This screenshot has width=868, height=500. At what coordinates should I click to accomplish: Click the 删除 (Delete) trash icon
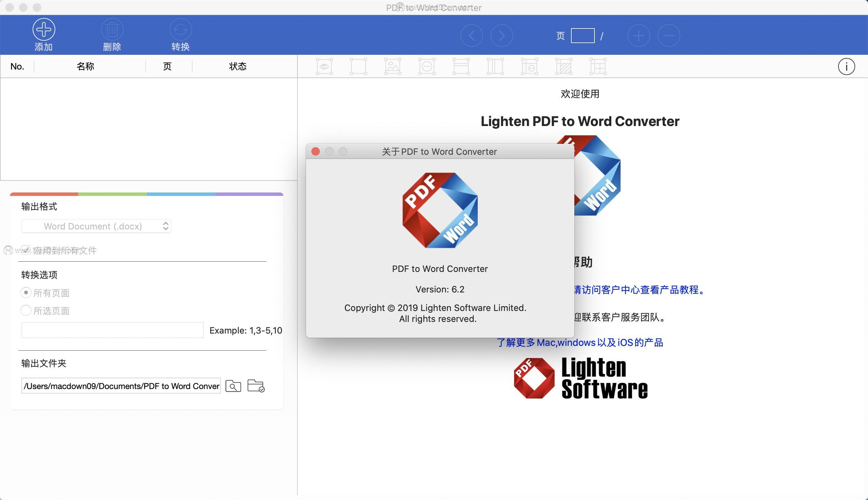pyautogui.click(x=112, y=29)
